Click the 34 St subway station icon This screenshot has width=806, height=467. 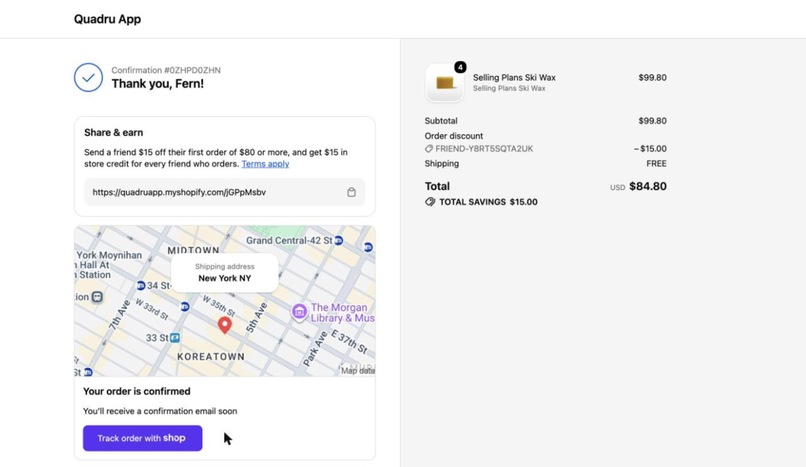click(140, 285)
